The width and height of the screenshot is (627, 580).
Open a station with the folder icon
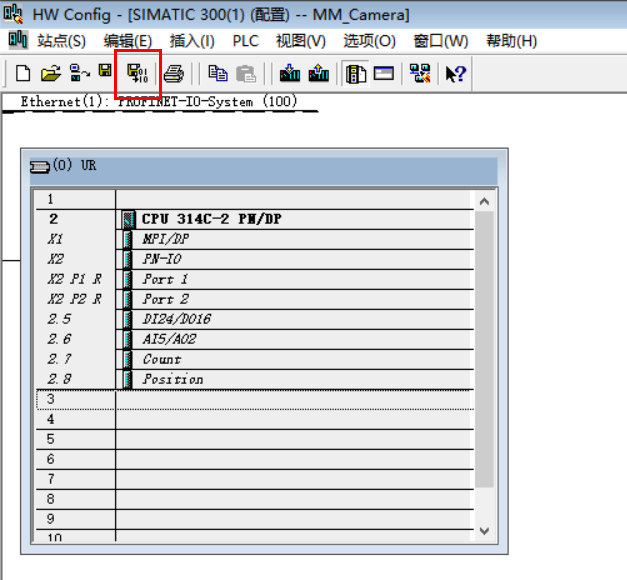51,74
